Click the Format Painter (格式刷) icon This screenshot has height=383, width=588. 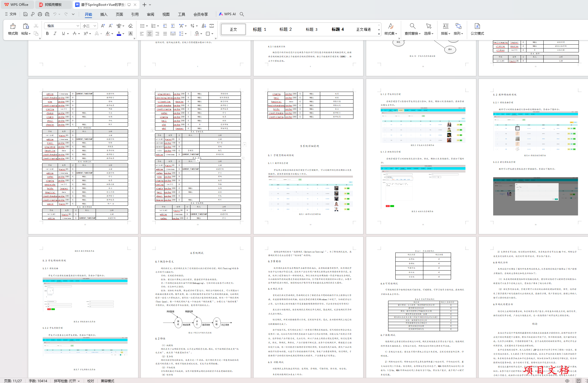13,26
